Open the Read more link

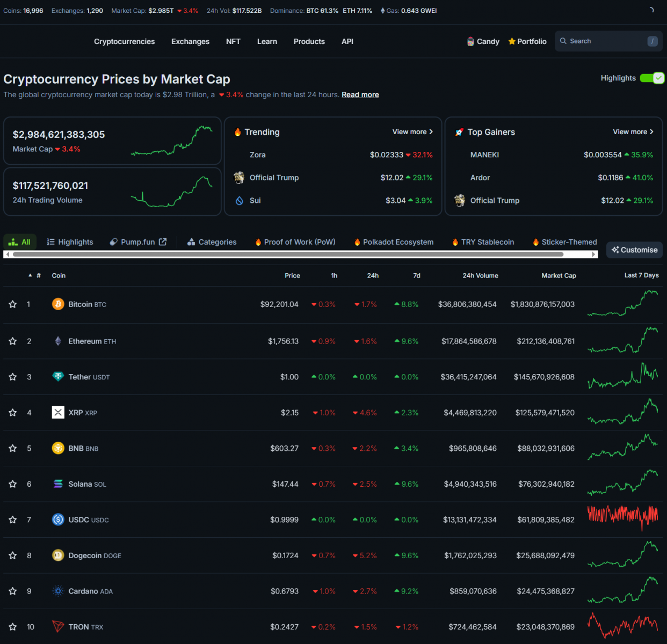(360, 95)
